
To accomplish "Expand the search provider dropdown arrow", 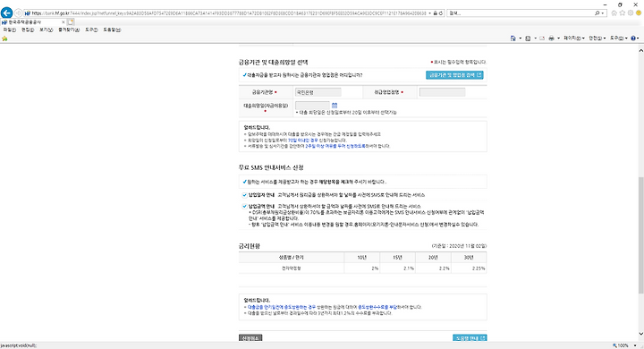I will (x=603, y=13).
